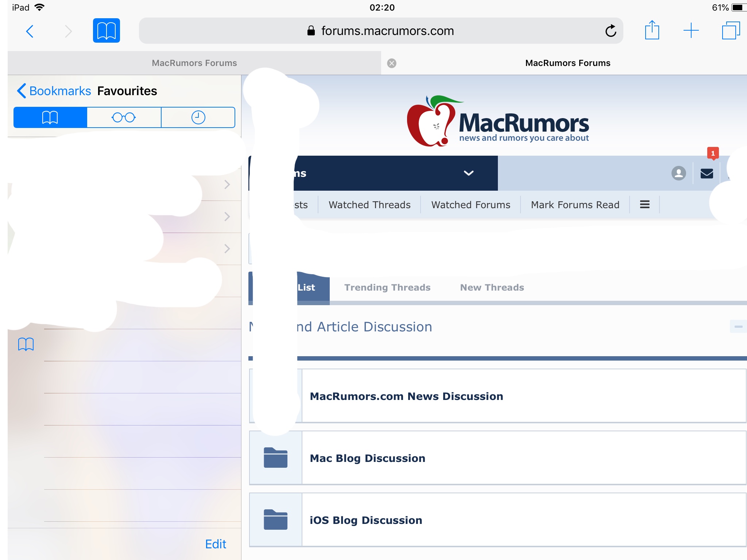Expand the forums navigation dropdown arrow
The width and height of the screenshot is (747, 560).
tap(469, 173)
